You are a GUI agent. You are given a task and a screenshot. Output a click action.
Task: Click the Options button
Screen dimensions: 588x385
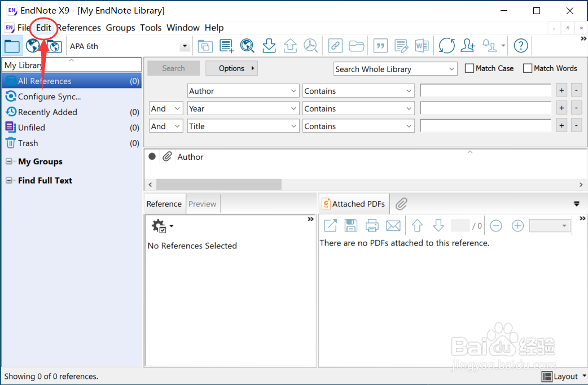232,68
